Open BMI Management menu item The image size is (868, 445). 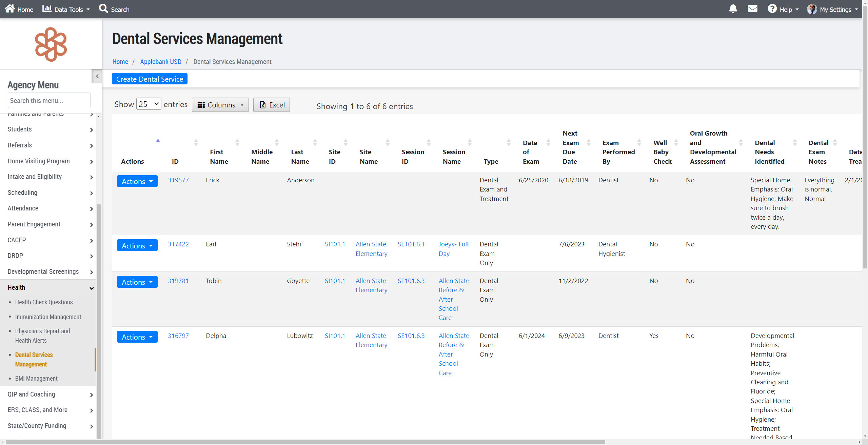pyautogui.click(x=36, y=379)
